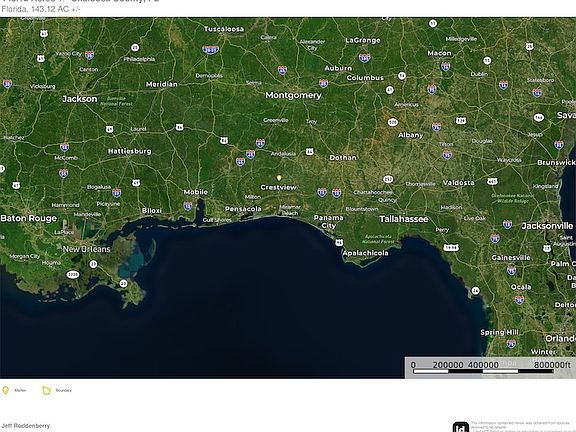Click the Baton Rouge city label
The height and width of the screenshot is (432, 576).
[x=29, y=219]
